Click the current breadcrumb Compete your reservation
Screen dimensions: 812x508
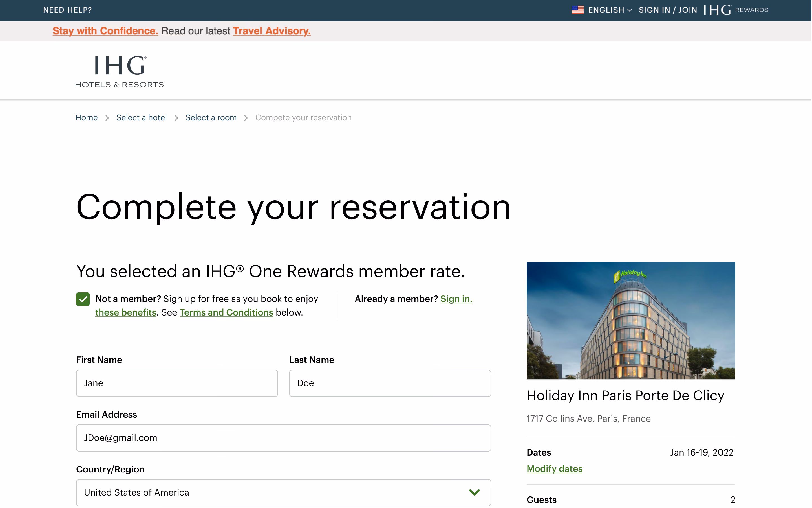click(303, 118)
